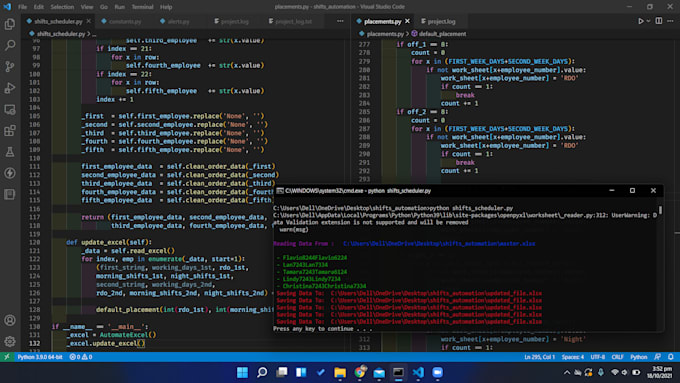Open Google Chrome from taskbar
The width and height of the screenshot is (680, 383).
pyautogui.click(x=360, y=372)
